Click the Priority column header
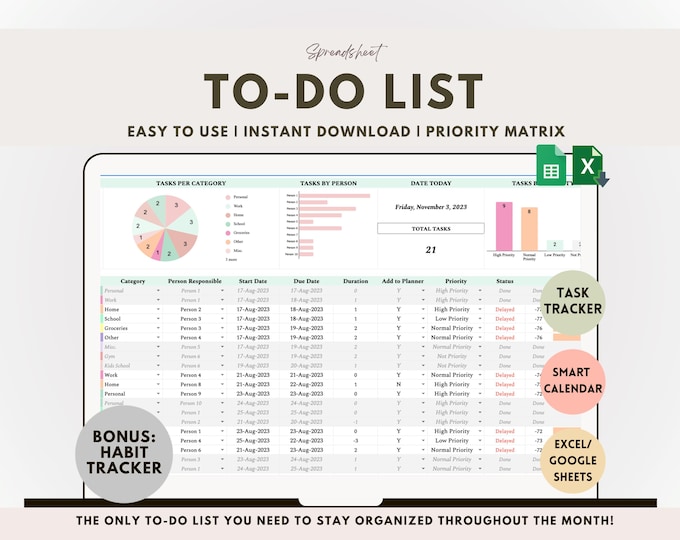Screen dimensions: 680x540 click(x=456, y=281)
